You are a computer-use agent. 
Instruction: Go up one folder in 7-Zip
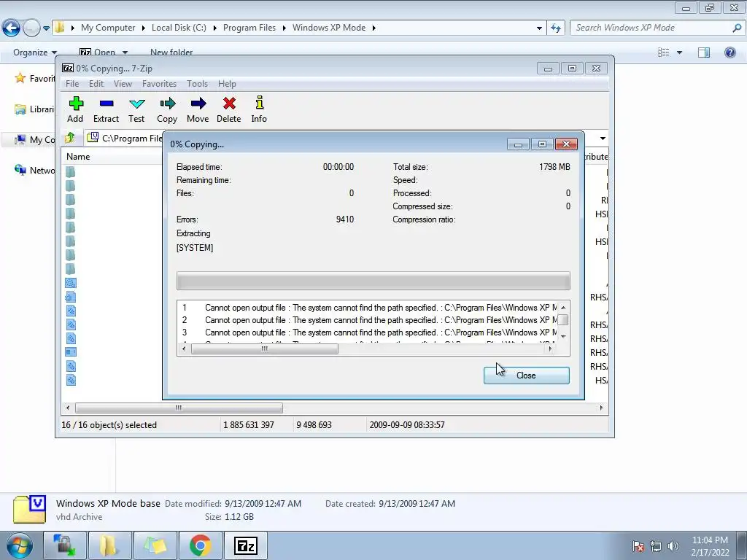point(70,138)
